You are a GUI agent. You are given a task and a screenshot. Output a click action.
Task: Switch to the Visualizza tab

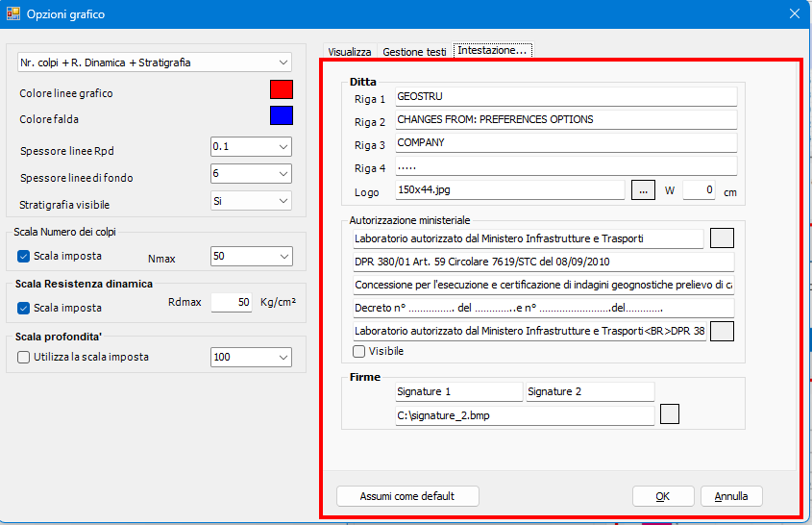coord(350,52)
